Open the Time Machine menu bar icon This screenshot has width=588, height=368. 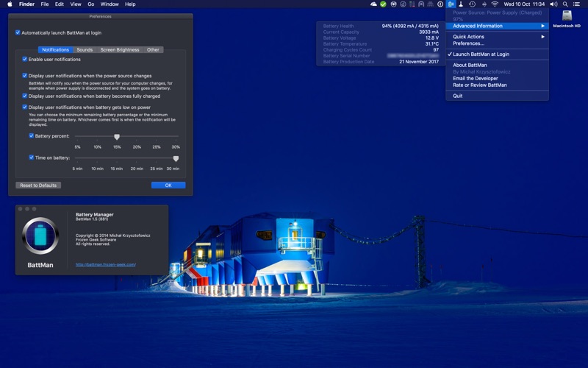coord(472,4)
